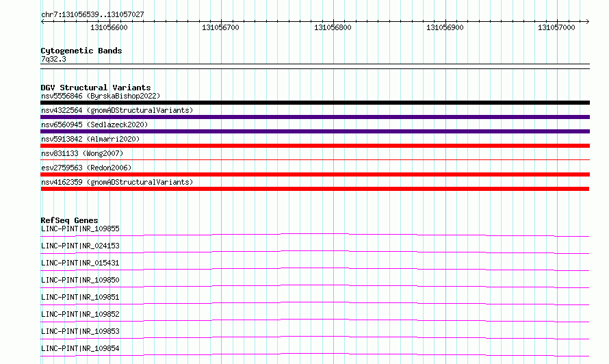The width and height of the screenshot is (609, 364).
Task: Click the purple nsv6560945 variant bar
Action: tap(315, 131)
